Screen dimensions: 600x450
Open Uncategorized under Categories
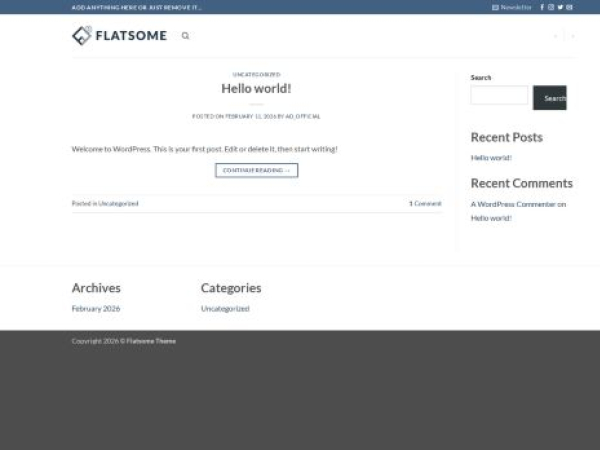pyautogui.click(x=225, y=309)
